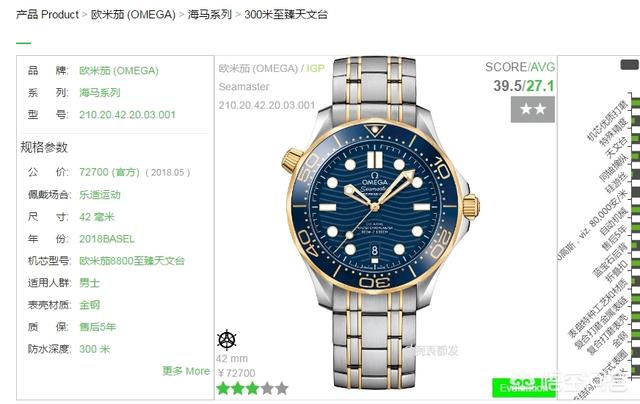
Task: Click the green IGP label
Action: click(315, 68)
